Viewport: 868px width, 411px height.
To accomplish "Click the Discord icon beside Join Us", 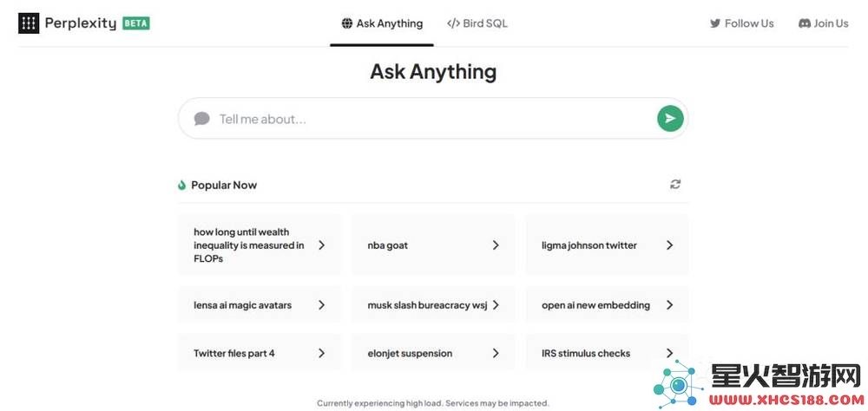I will (x=805, y=23).
